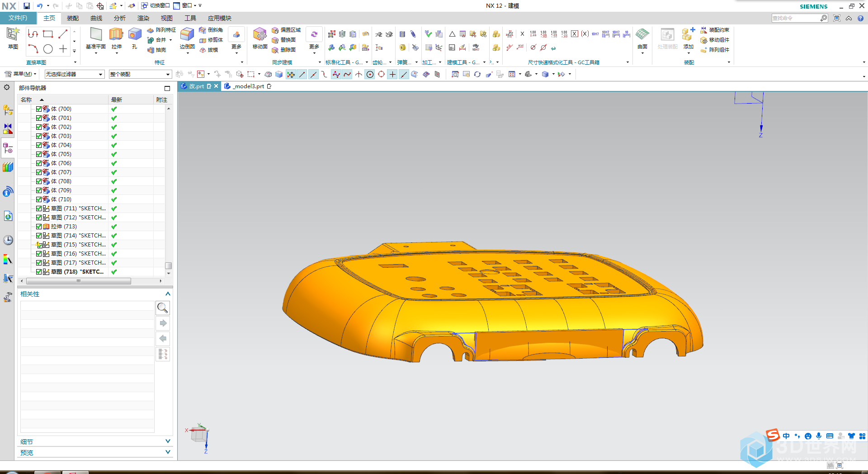
Task: Expand 更多 in the 特征 group
Action: [236, 40]
